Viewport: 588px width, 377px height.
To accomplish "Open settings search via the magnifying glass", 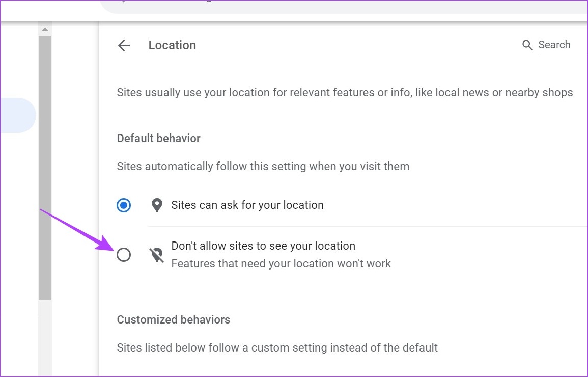I will pos(527,45).
